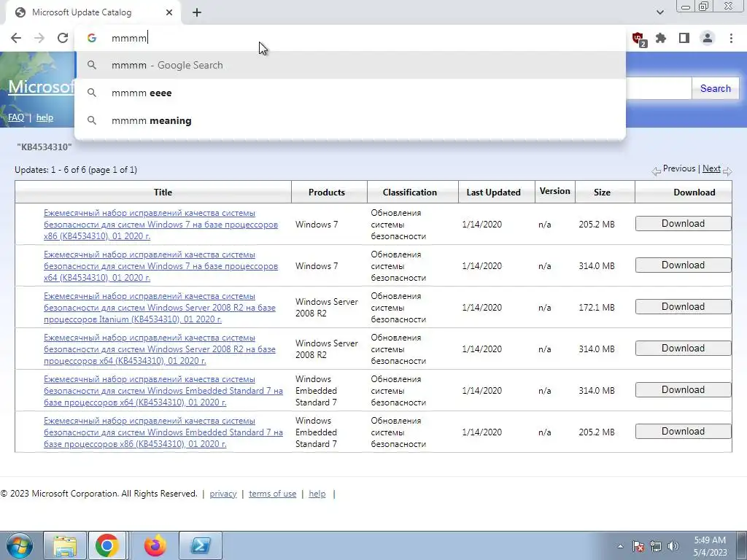Click the catalog Search button
The height and width of the screenshot is (560, 747).
tap(715, 88)
